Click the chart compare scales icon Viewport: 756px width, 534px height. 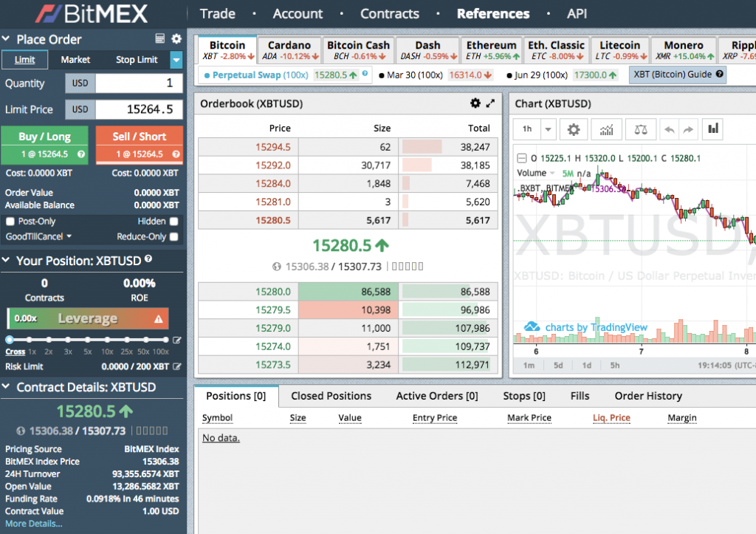click(x=640, y=129)
